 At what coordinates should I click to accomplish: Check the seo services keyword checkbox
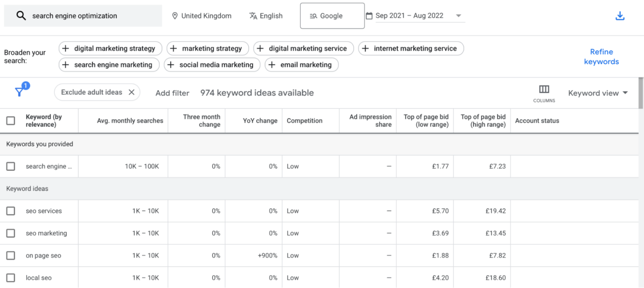pos(10,211)
